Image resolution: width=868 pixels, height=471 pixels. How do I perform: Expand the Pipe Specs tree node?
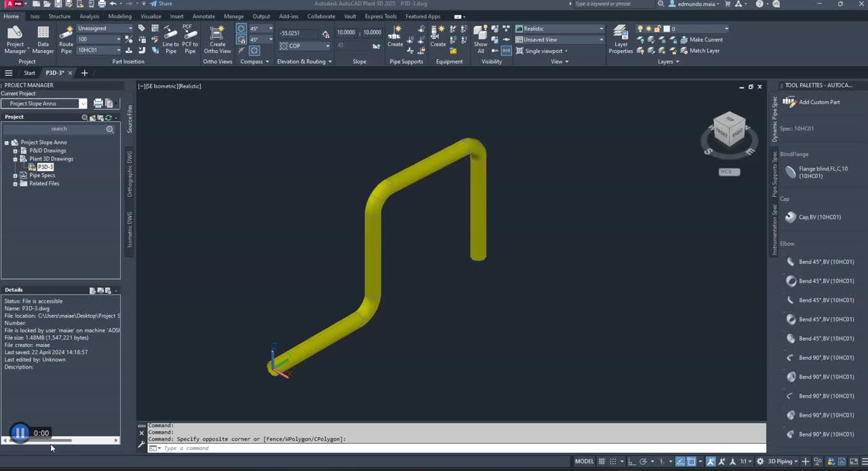pyautogui.click(x=16, y=175)
